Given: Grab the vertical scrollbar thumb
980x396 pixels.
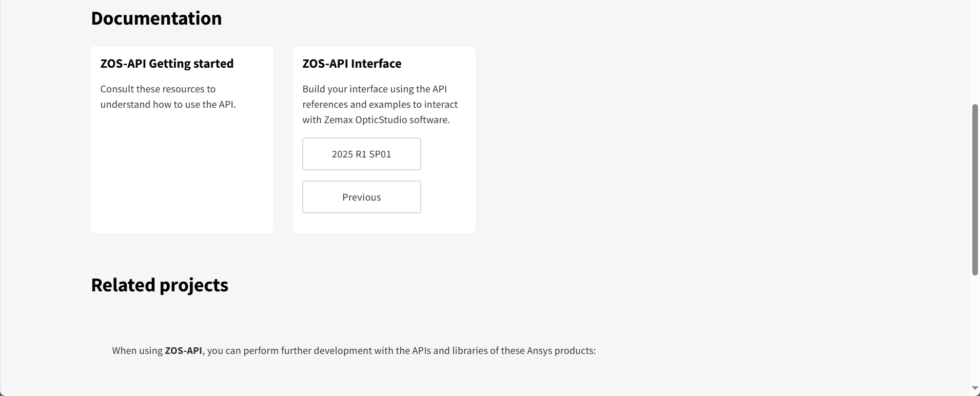Looking at the screenshot, I should 974,190.
